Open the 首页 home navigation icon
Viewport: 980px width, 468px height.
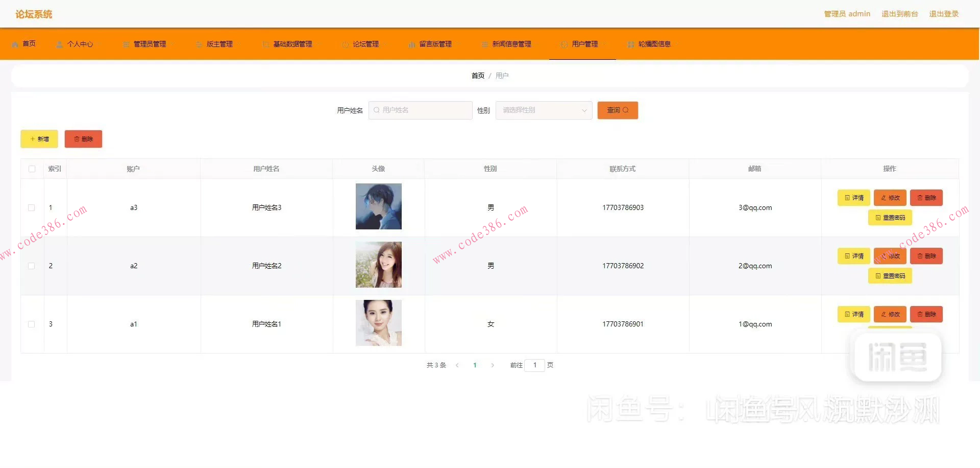[x=15, y=44]
